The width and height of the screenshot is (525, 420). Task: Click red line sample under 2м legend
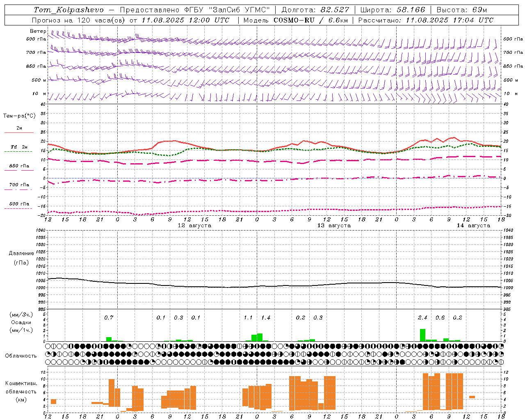(19, 132)
